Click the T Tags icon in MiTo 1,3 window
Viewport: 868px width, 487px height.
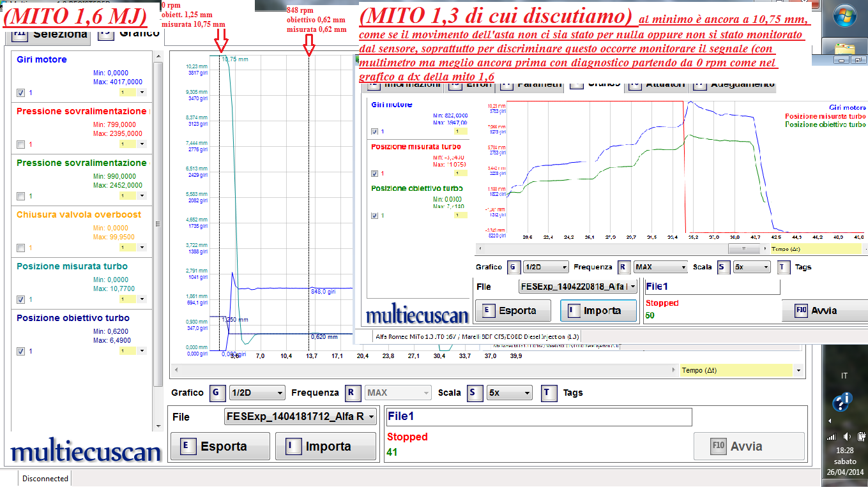tap(784, 267)
